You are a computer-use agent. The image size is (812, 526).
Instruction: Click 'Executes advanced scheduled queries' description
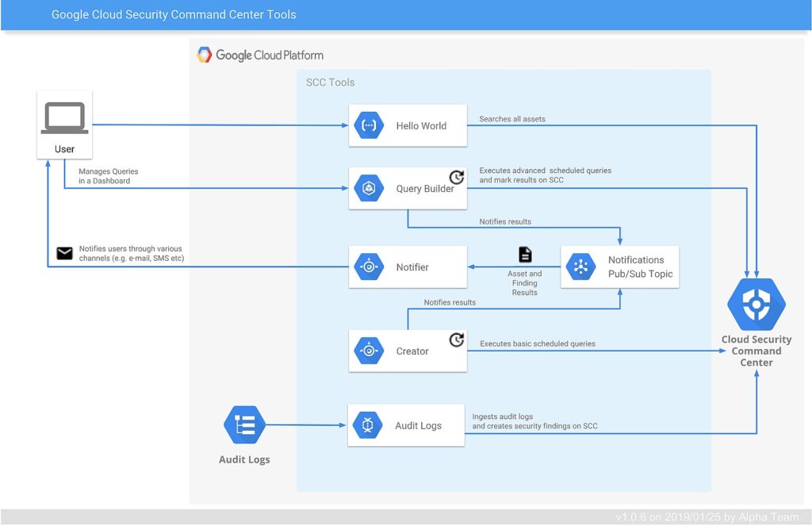(x=546, y=175)
